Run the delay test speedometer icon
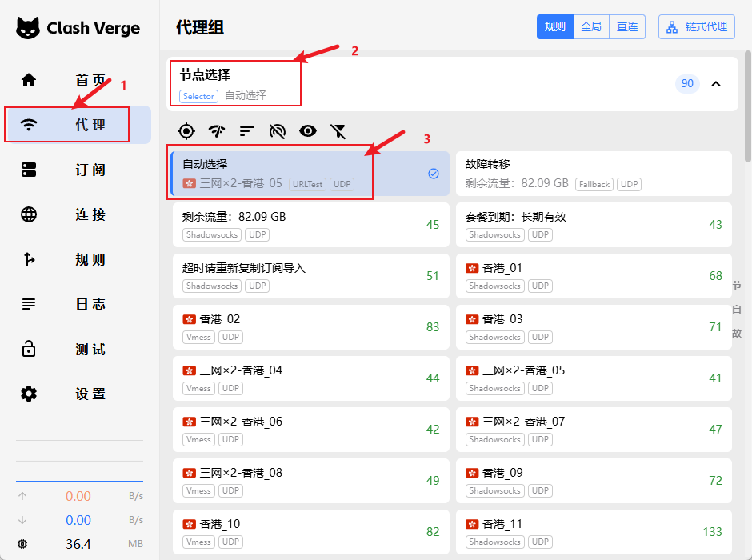 (217, 131)
